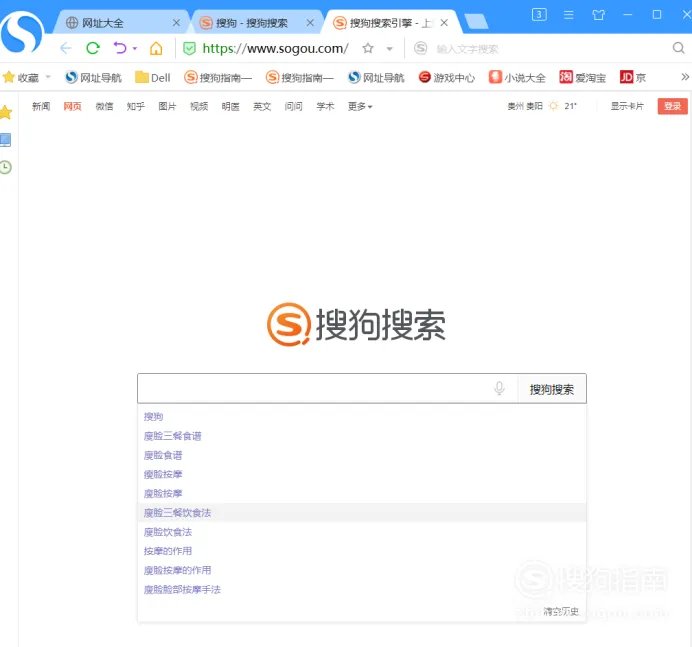The image size is (692, 647).
Task: Open the 爱淘宝 bookmark
Action: tap(583, 78)
